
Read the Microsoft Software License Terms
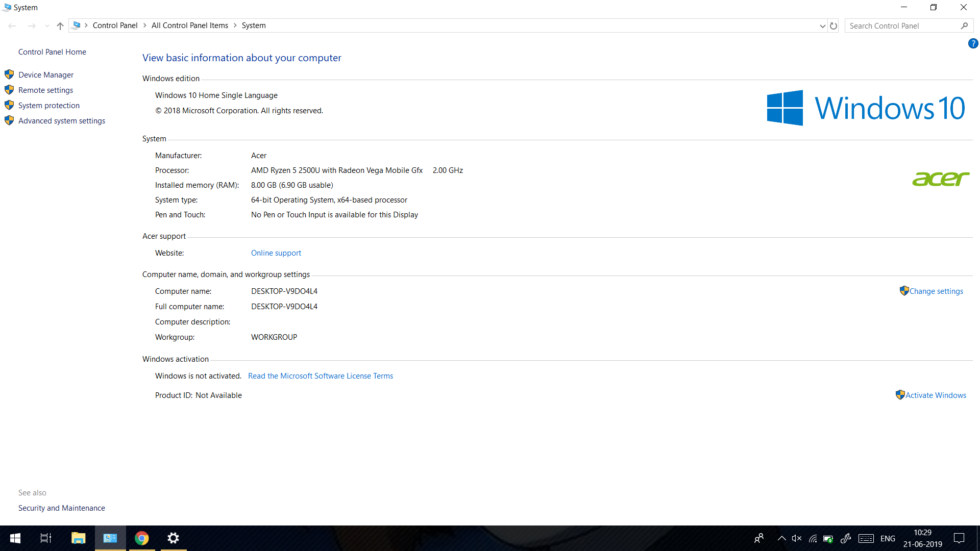pyautogui.click(x=321, y=376)
